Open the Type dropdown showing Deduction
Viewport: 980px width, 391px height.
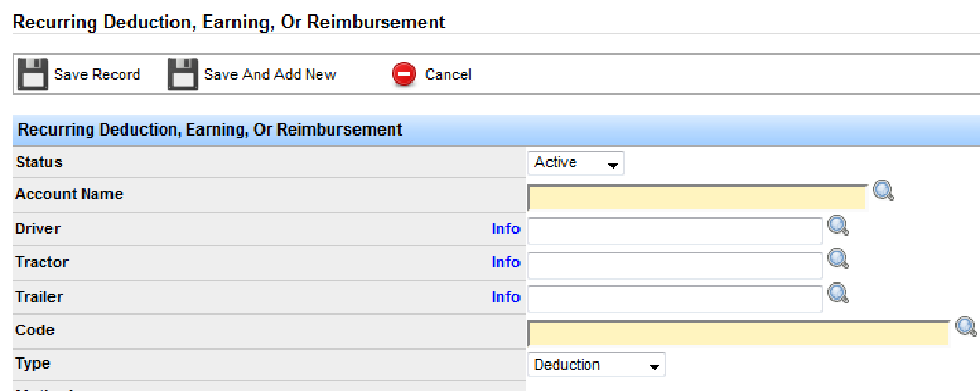[x=596, y=365]
